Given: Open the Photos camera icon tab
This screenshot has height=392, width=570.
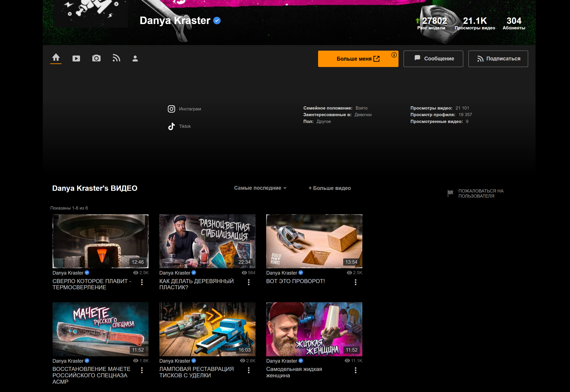Looking at the screenshot, I should (96, 58).
